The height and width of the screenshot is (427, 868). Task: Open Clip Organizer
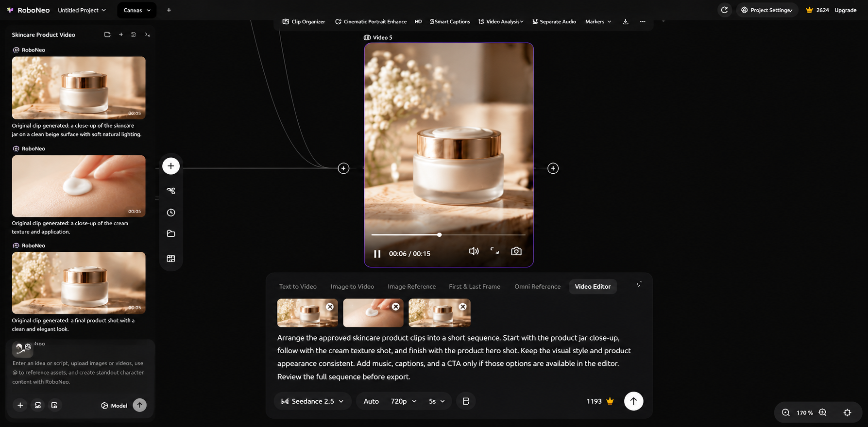coord(304,22)
